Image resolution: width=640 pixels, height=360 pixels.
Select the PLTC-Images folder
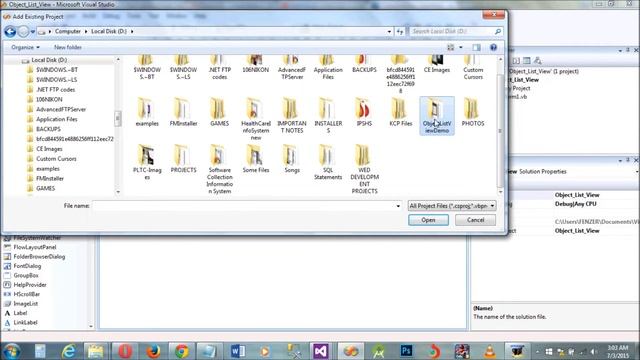tap(147, 162)
